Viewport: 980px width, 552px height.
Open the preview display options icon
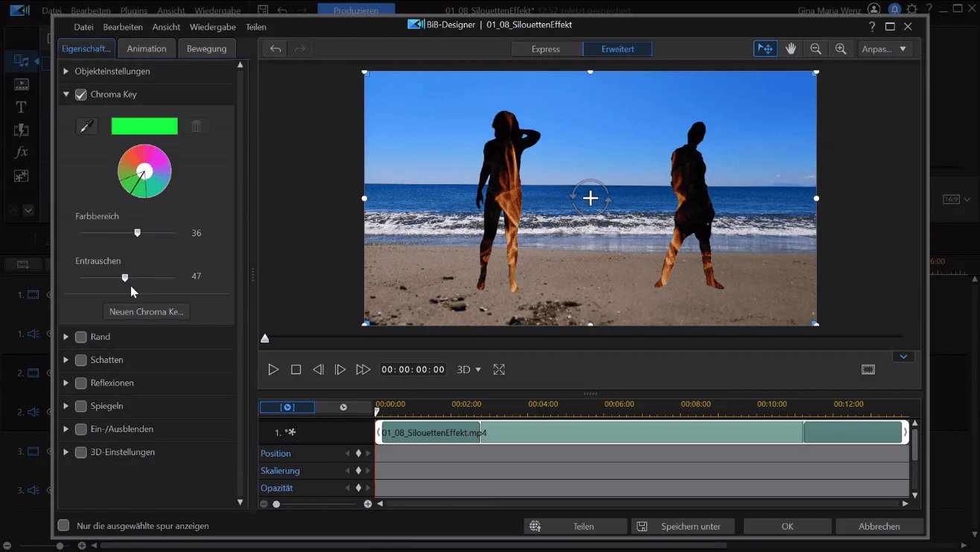click(x=868, y=369)
